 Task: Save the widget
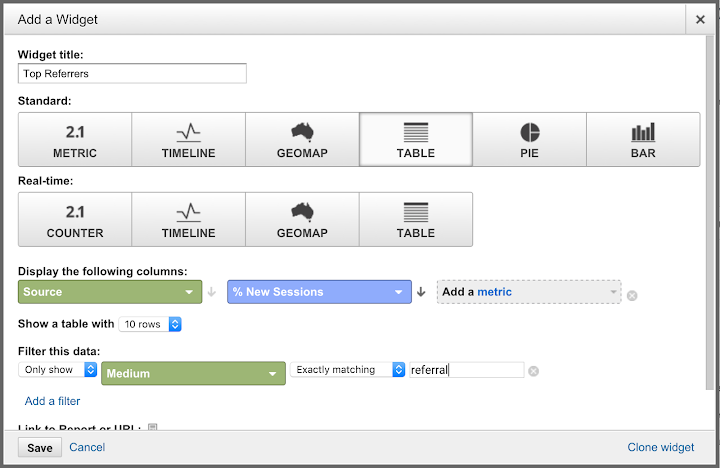click(x=39, y=448)
